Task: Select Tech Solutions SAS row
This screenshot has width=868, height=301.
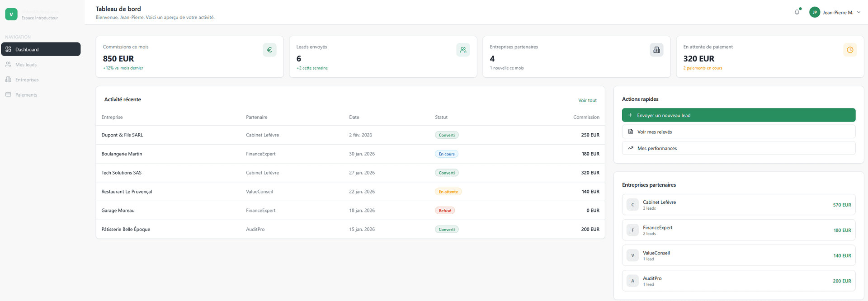Action: [x=350, y=173]
